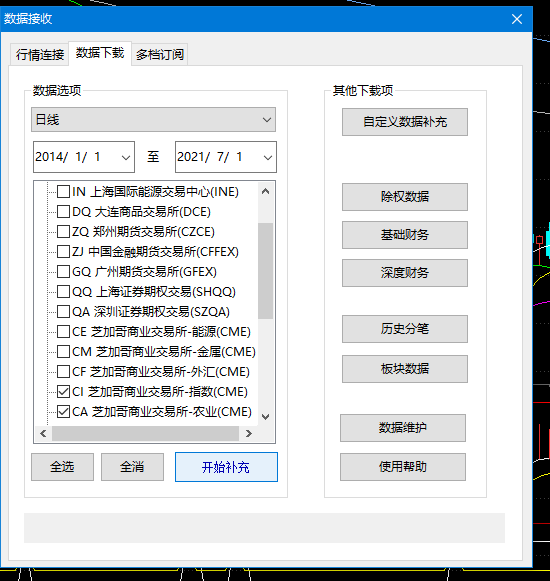This screenshot has height=581, width=550.
Task: Check ZQ 郑州期货交易所(CZCE)
Action: coord(63,232)
